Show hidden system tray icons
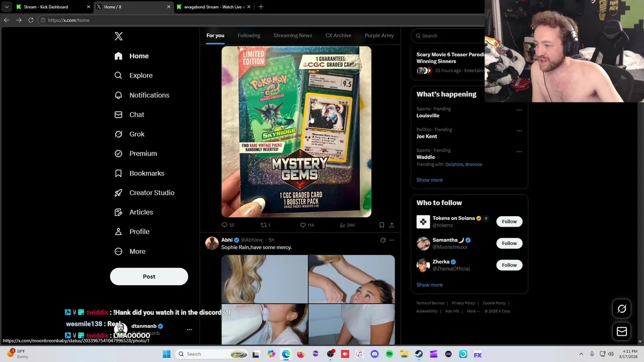The image size is (644, 362). [x=581, y=354]
